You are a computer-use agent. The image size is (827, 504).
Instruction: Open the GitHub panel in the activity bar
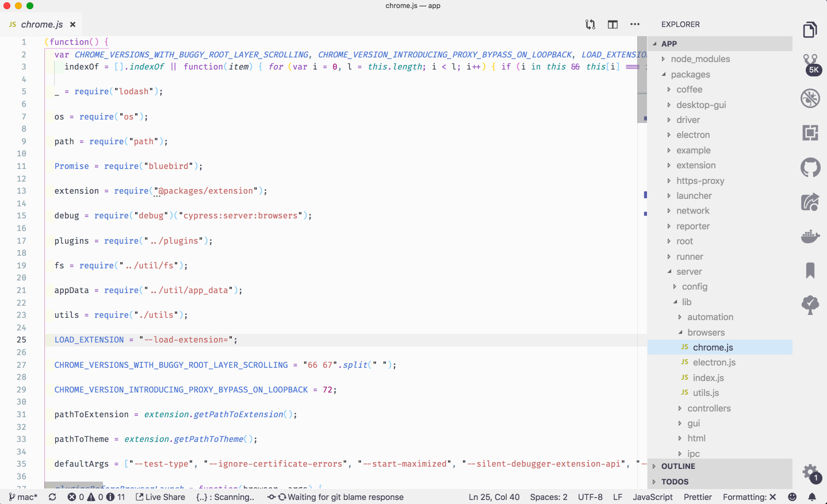point(810,167)
